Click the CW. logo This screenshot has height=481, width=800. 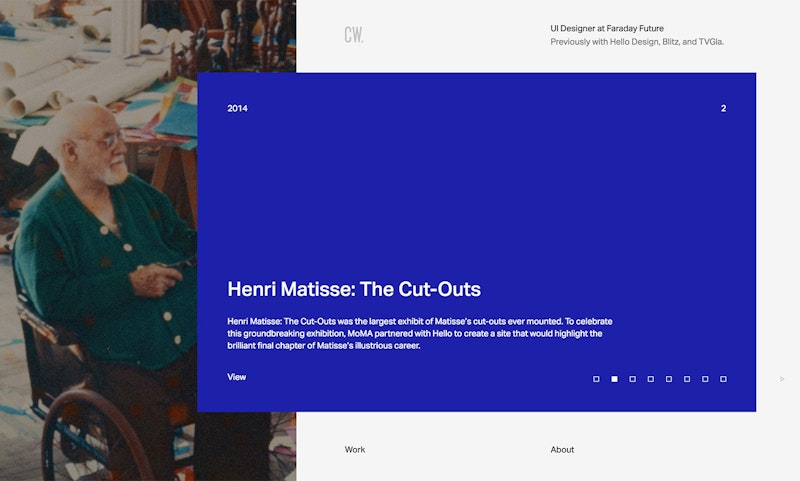[354, 35]
